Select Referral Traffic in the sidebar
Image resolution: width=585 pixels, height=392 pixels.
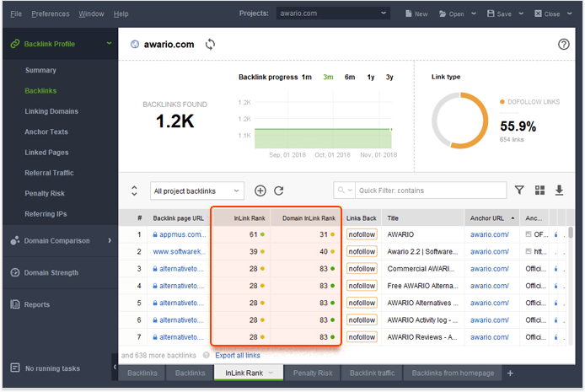[x=49, y=173]
